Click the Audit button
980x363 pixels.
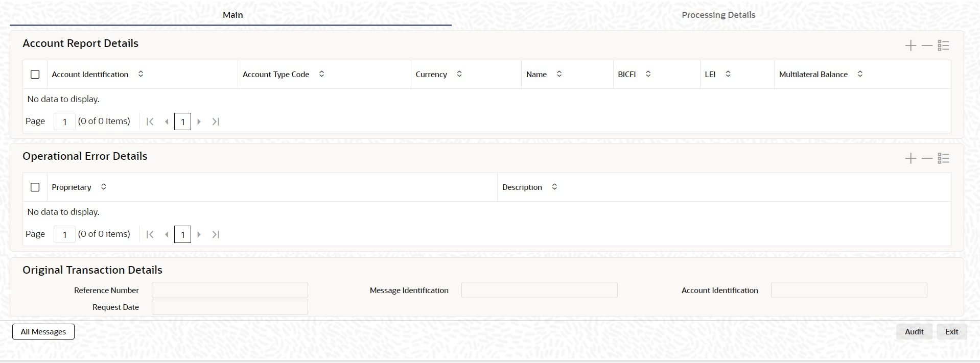tap(914, 332)
